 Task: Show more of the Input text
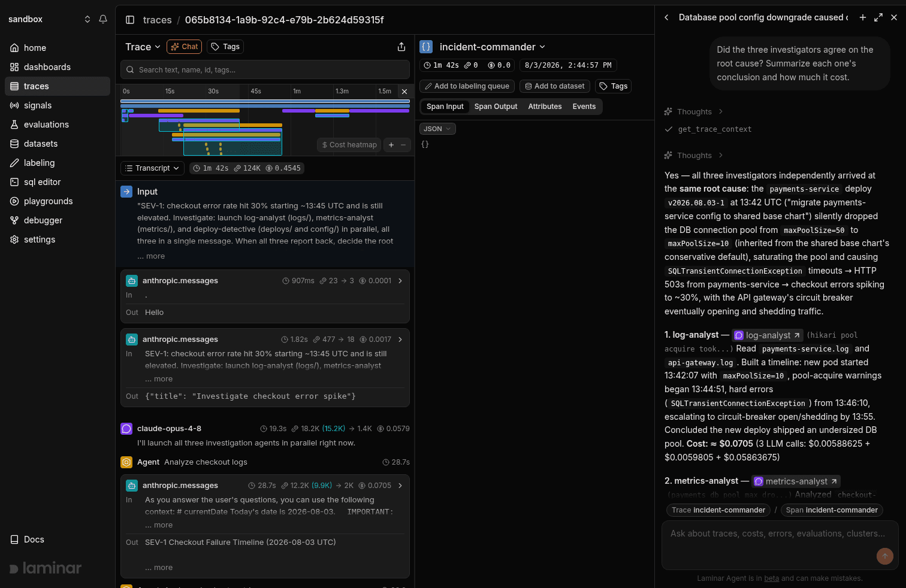pyautogui.click(x=151, y=256)
